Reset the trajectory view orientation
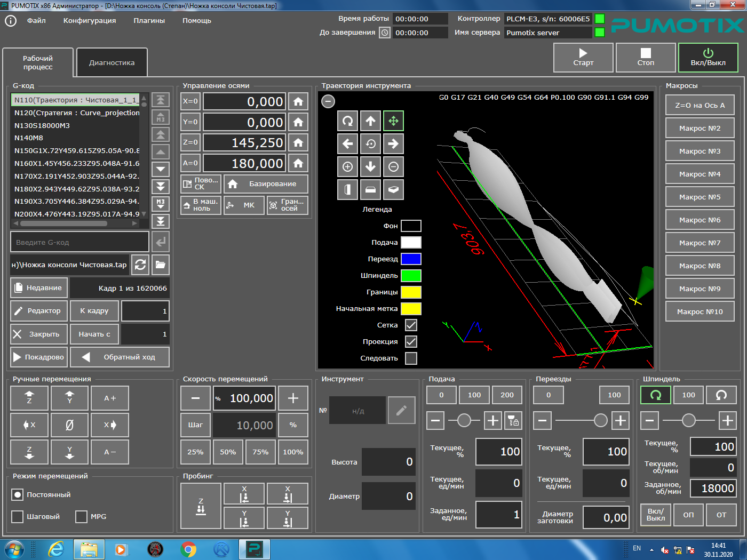 (x=370, y=144)
